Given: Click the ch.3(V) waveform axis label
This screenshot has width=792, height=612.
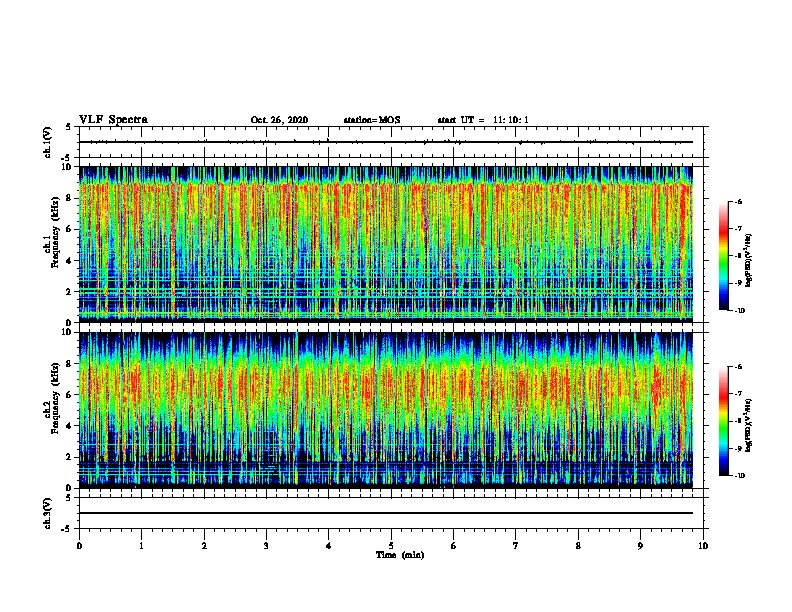Looking at the screenshot, I should (47, 513).
